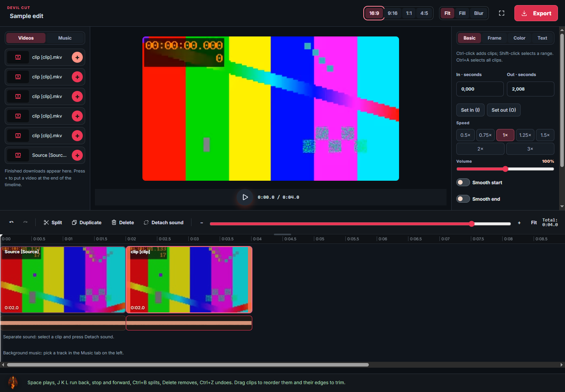Open the Music tab
The image size is (565, 392).
tap(65, 38)
